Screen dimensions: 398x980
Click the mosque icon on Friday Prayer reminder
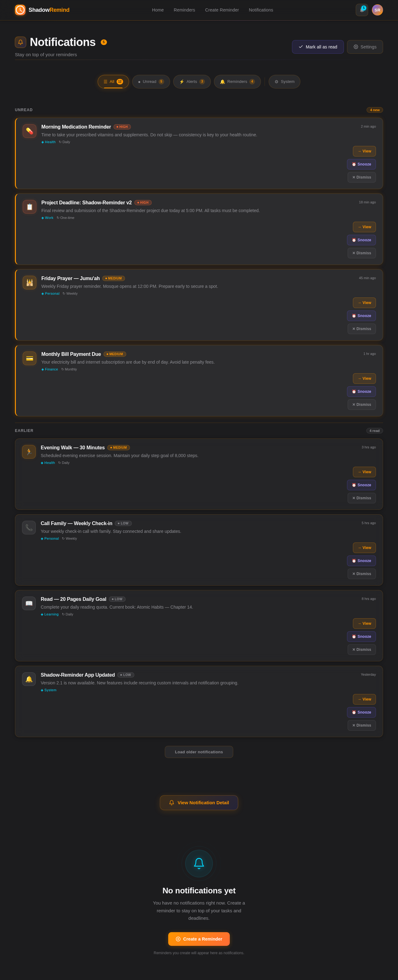[x=29, y=282]
